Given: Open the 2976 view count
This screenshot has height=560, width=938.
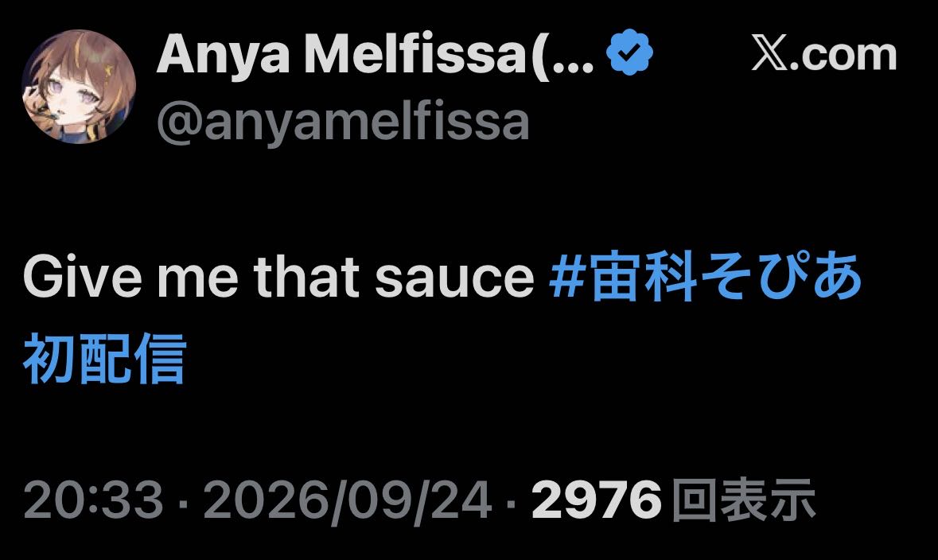Looking at the screenshot, I should click(596, 500).
